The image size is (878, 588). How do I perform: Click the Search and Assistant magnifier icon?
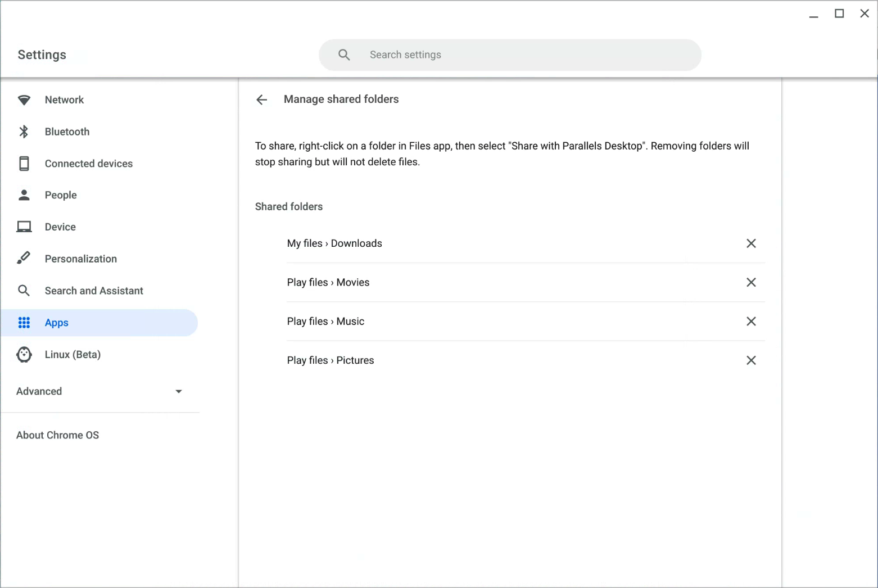(24, 290)
